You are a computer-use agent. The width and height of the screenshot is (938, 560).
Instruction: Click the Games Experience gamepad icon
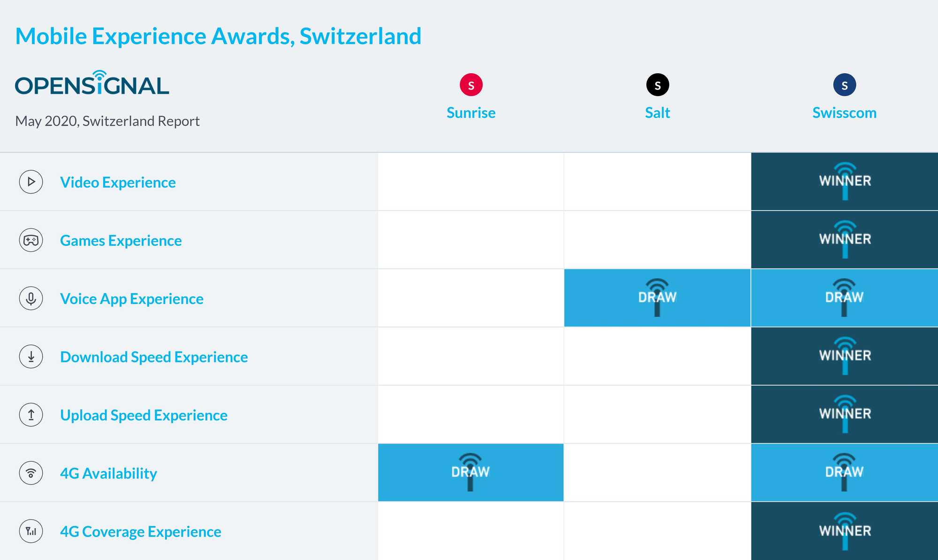coord(31,240)
